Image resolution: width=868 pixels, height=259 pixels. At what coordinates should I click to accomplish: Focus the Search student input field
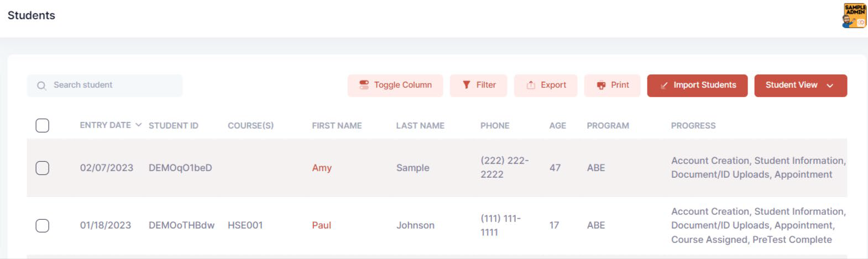coord(104,86)
